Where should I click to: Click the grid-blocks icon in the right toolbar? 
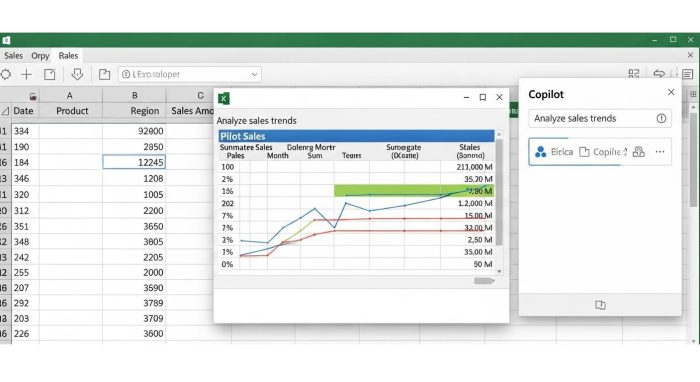pyautogui.click(x=633, y=74)
